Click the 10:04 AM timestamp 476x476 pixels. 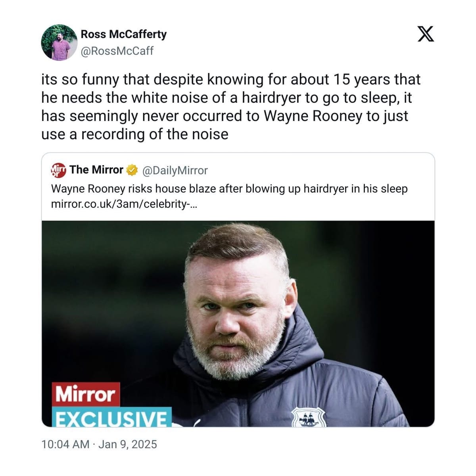65,444
